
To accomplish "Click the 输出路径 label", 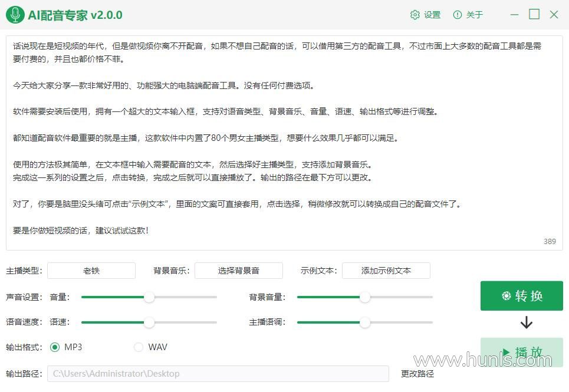I will (24, 374).
